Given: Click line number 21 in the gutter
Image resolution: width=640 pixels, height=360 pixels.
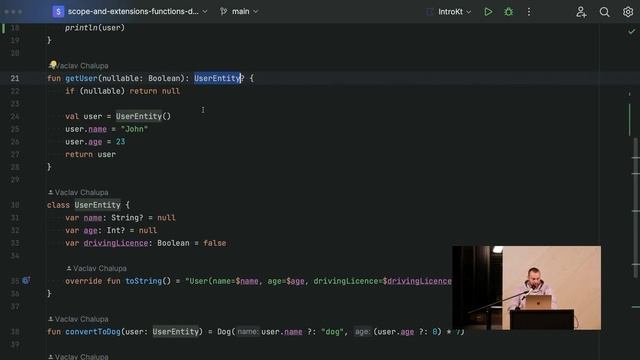Looking at the screenshot, I should pyautogui.click(x=15, y=78).
